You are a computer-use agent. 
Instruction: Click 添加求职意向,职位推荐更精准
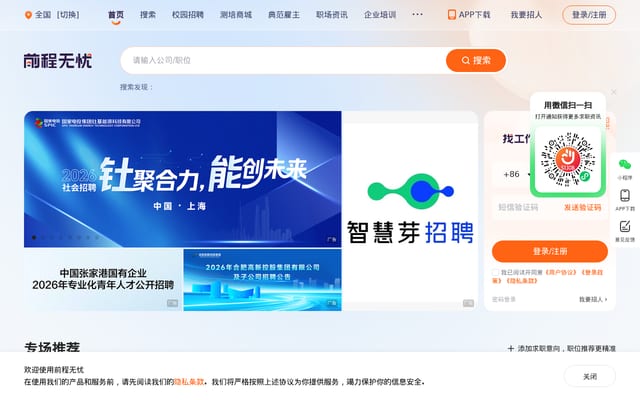tap(562, 349)
